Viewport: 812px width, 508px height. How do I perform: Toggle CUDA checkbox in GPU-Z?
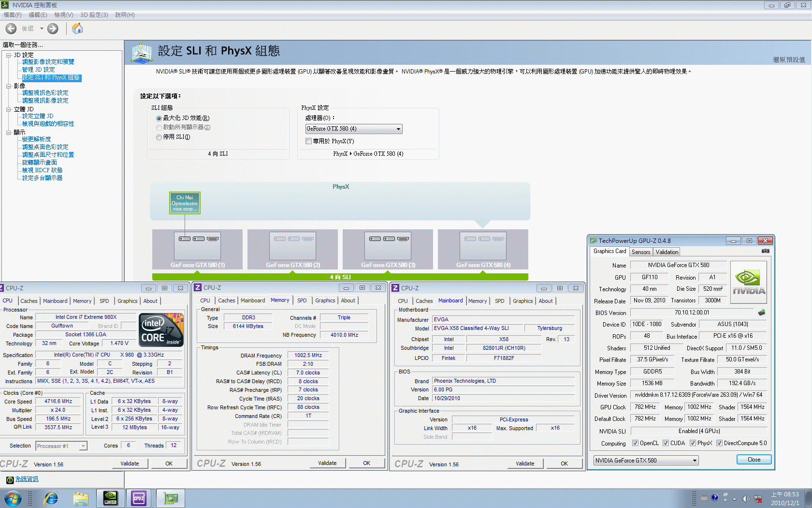[666, 443]
